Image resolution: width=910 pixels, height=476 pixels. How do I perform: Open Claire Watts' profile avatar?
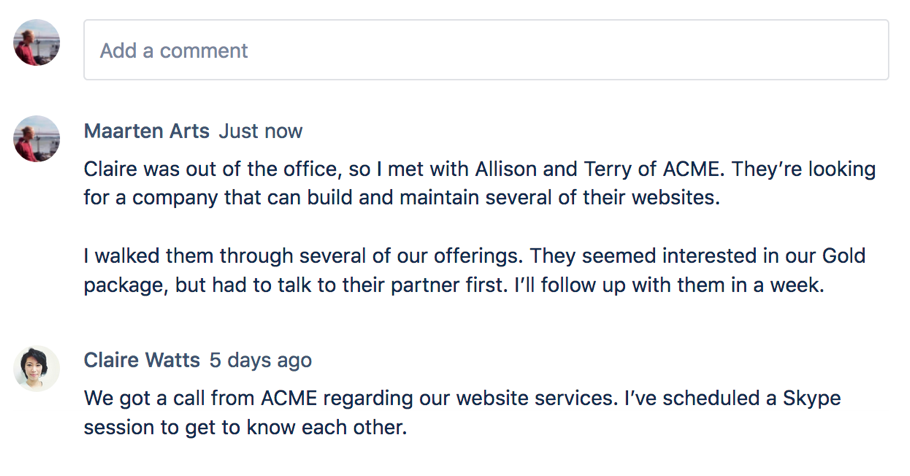click(x=37, y=368)
